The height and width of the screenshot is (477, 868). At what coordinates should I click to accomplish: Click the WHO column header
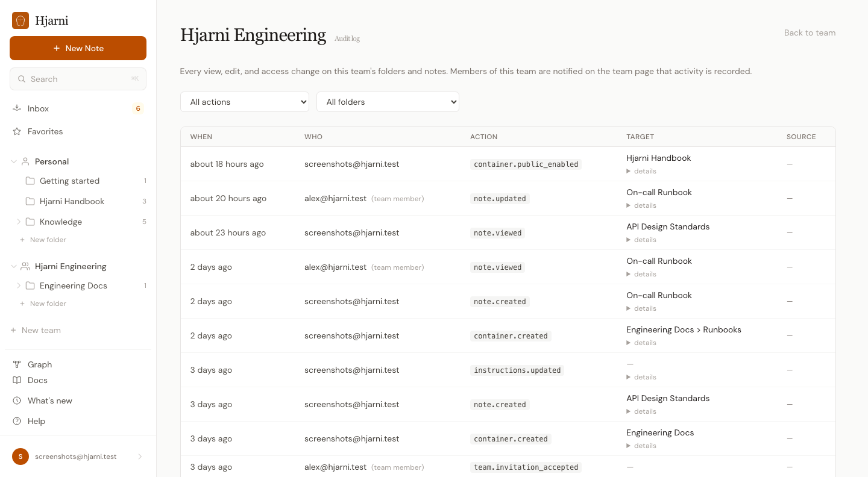[313, 137]
